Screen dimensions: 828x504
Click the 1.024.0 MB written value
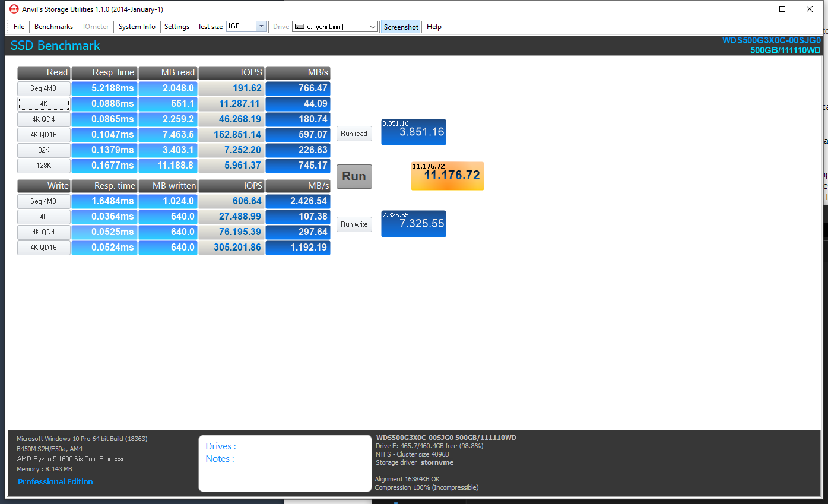coord(168,201)
